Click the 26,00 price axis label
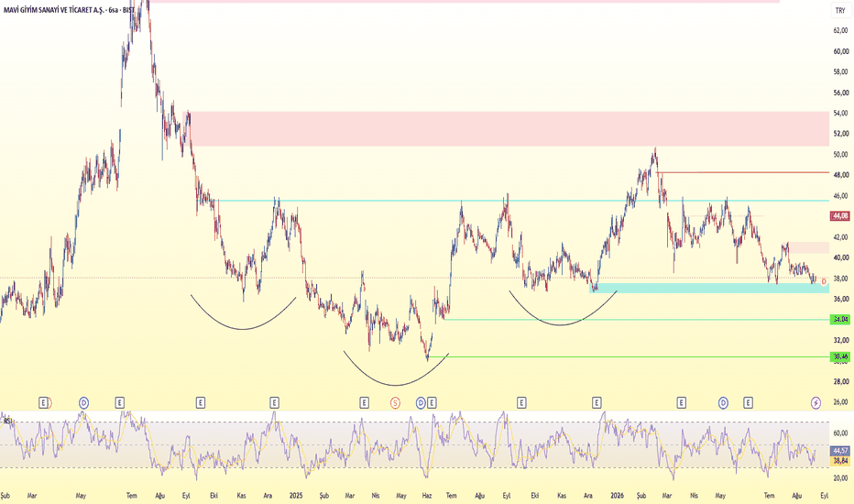 point(841,402)
